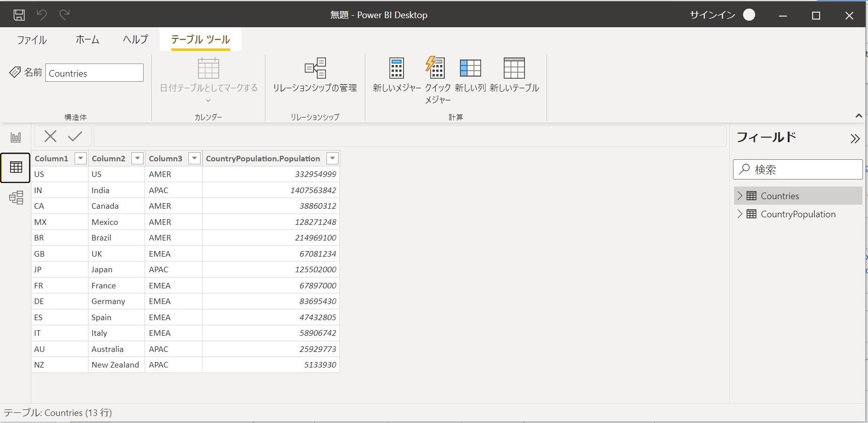
Task: Open リレーションシップの管理
Action: [x=315, y=76]
